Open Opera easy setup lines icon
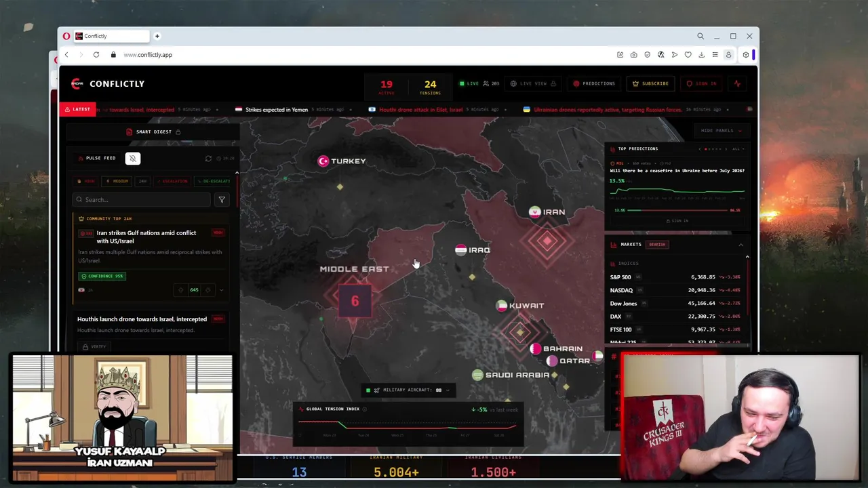This screenshot has width=868, height=488. (x=715, y=55)
